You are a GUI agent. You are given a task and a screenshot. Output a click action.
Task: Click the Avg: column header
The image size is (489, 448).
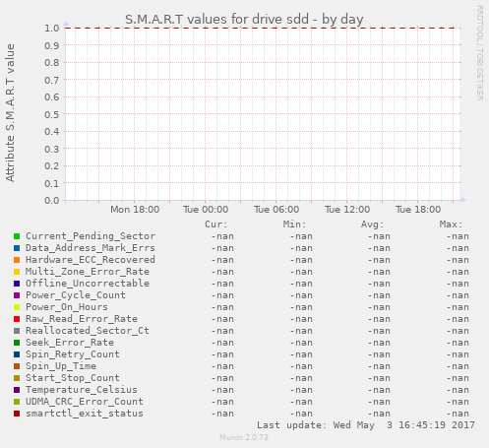click(x=372, y=224)
